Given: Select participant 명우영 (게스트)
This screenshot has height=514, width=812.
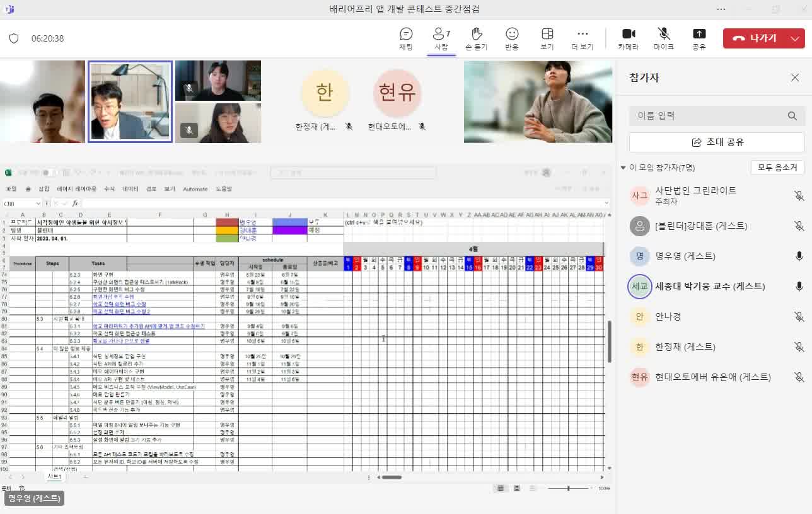Looking at the screenshot, I should tap(717, 256).
